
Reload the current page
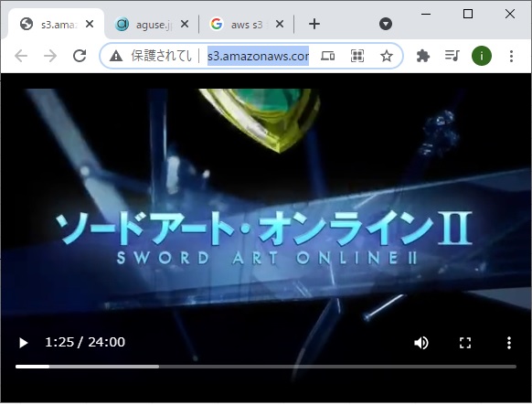[80, 56]
